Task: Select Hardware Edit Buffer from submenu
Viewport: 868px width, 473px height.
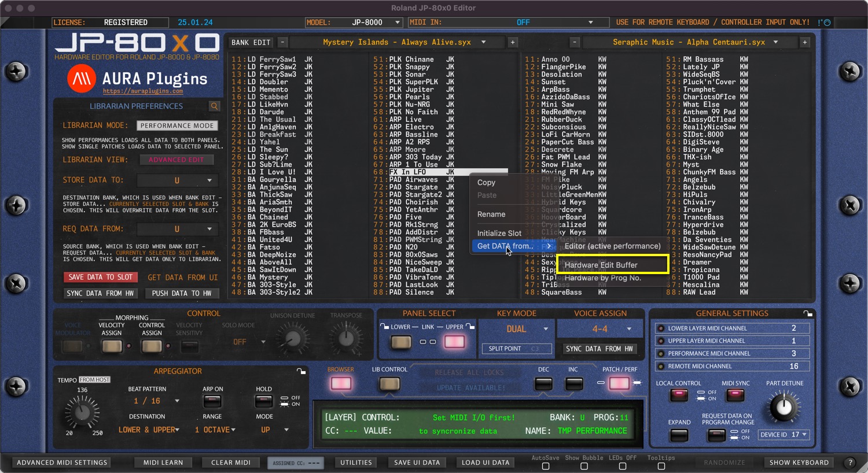Action: click(601, 265)
